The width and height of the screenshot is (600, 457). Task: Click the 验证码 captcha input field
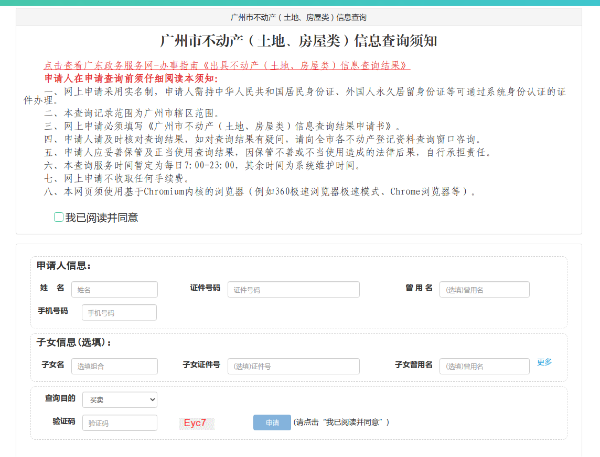tap(120, 423)
